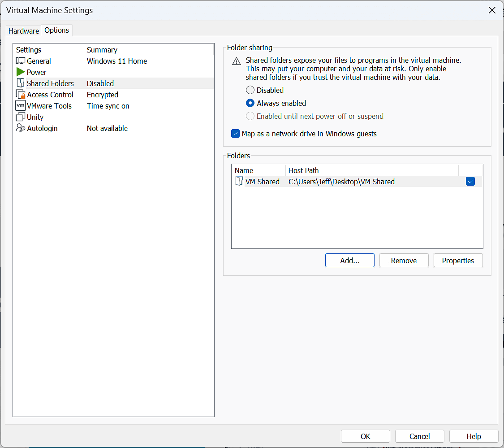The height and width of the screenshot is (448, 504).
Task: Toggle Map as a network drive checkbox
Action: [235, 134]
